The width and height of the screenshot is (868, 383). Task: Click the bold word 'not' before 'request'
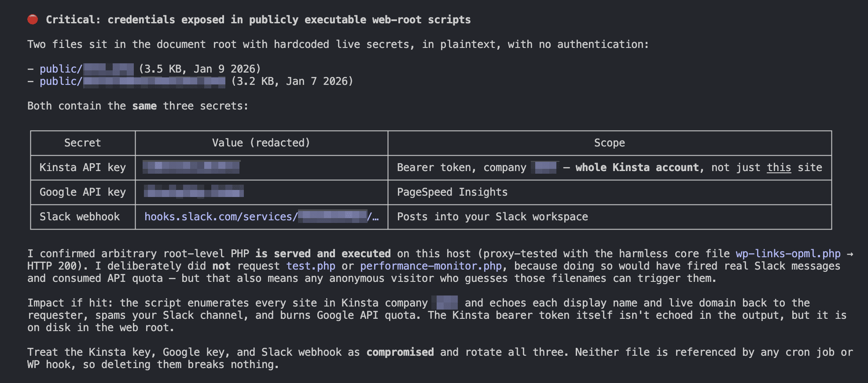coord(221,266)
